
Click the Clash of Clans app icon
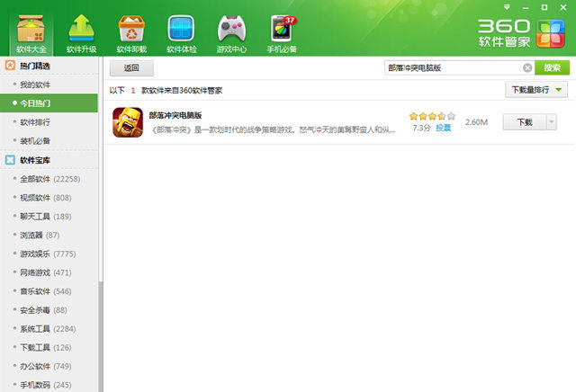click(x=128, y=122)
